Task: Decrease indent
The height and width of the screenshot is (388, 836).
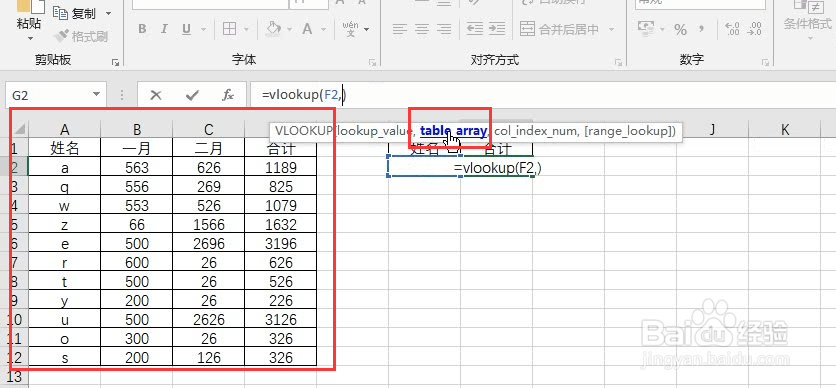Action: point(475,28)
